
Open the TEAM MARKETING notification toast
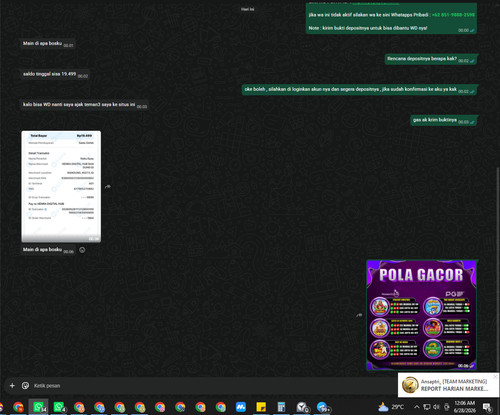pos(448,385)
